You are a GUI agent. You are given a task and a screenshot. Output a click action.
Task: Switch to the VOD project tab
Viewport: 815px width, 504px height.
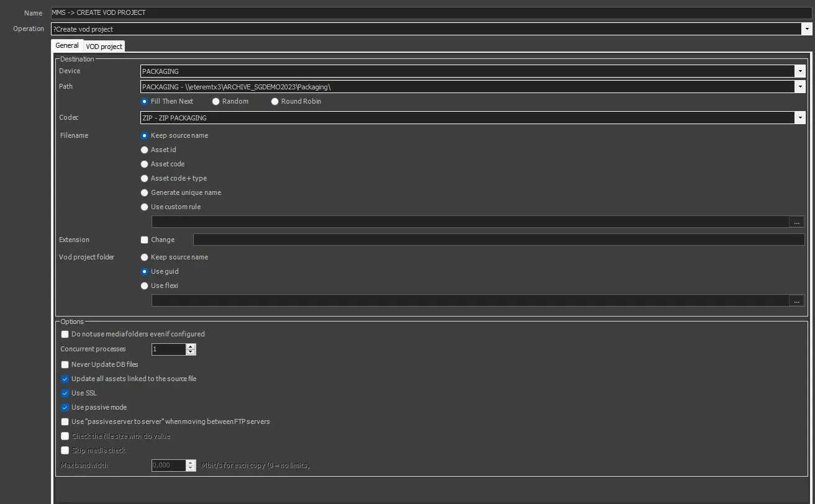[x=104, y=47]
